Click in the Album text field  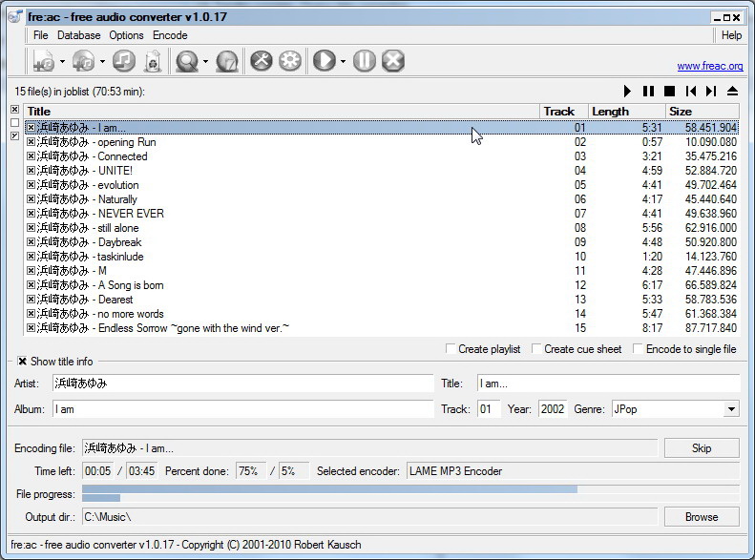[242, 409]
